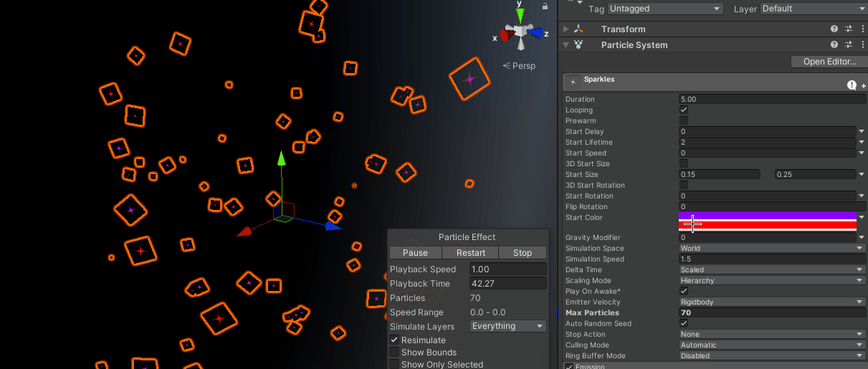
Task: Click the warning exclamation icon in Sparkles header
Action: (x=852, y=85)
